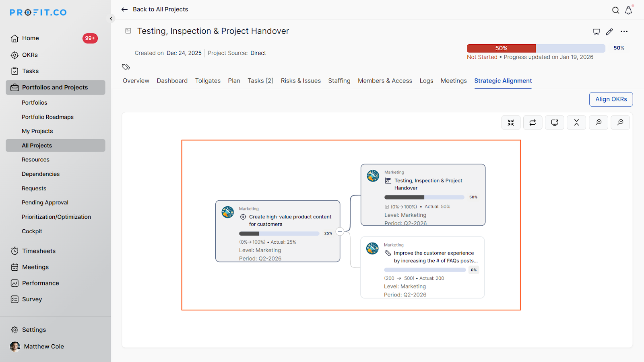The image size is (644, 362).
Task: Click the collapse-all vertical arrows icon
Action: click(x=576, y=123)
